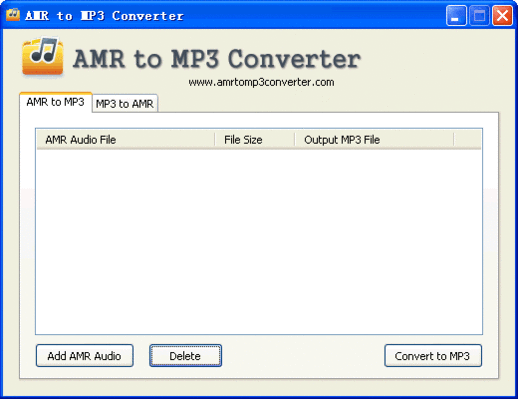Select the Output MP3 File column header
The width and height of the screenshot is (518, 399).
(374, 140)
